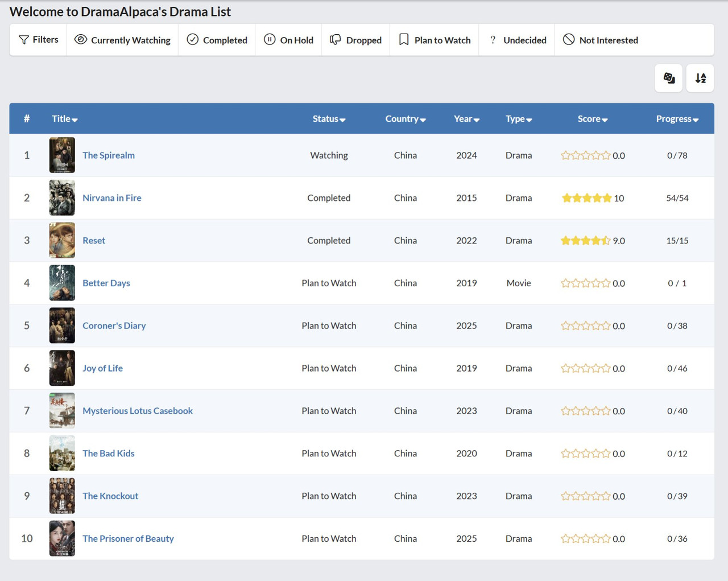
Task: Click The Knockout progress 0/39
Action: 677,496
